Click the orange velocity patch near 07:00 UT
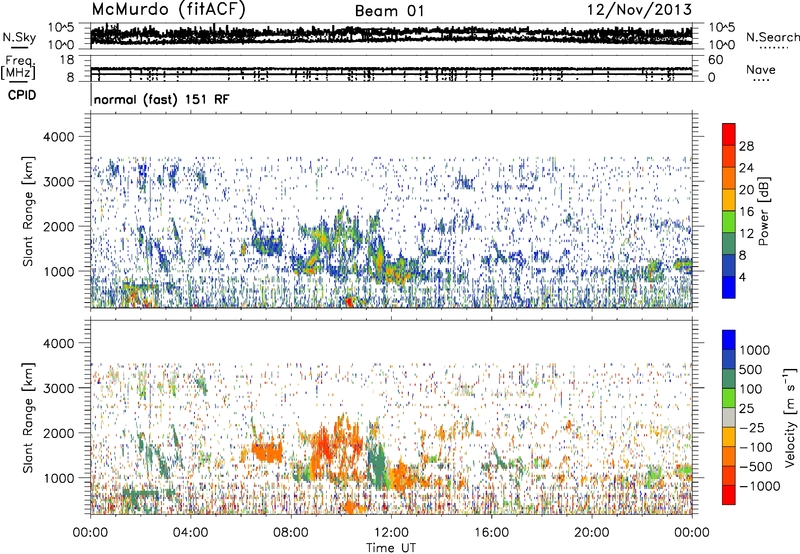Image resolution: width=800 pixels, height=554 pixels. (267, 452)
